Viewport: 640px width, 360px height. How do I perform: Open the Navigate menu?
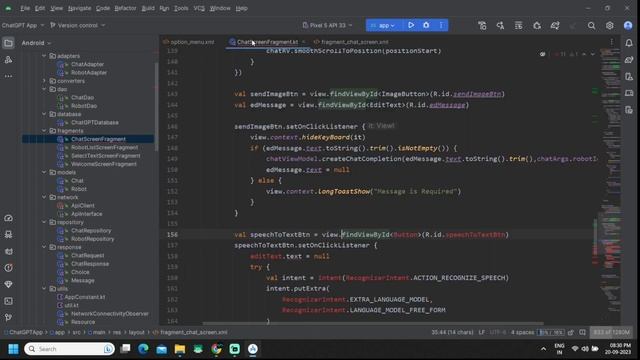79,8
